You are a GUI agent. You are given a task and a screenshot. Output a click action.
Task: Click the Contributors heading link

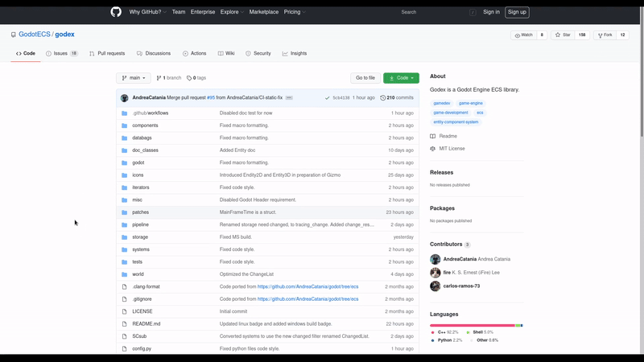click(x=446, y=245)
